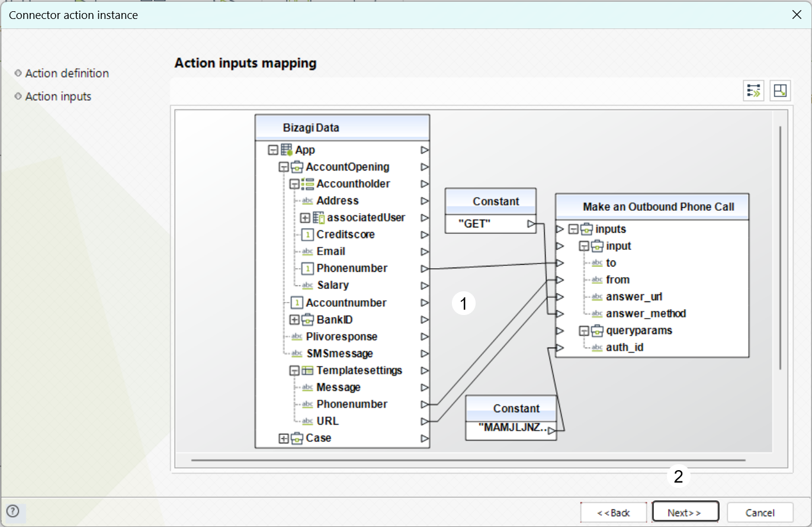Click the queryparams briefcase icon

tap(598, 330)
